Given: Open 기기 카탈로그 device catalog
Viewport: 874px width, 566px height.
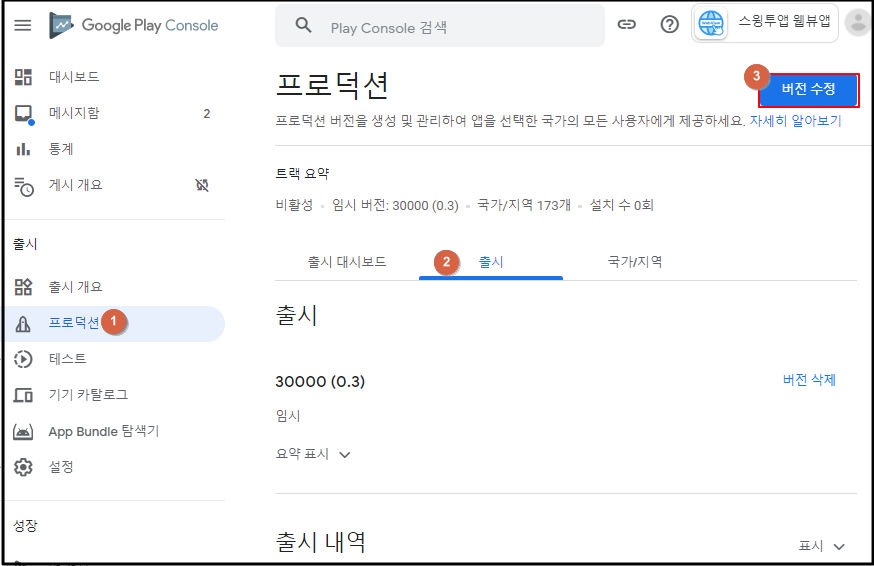Looking at the screenshot, I should click(x=88, y=395).
